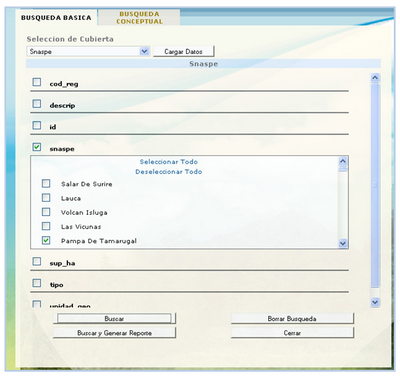Uncheck the snaspe field checkbox
The width and height of the screenshot is (400, 376).
click(37, 147)
